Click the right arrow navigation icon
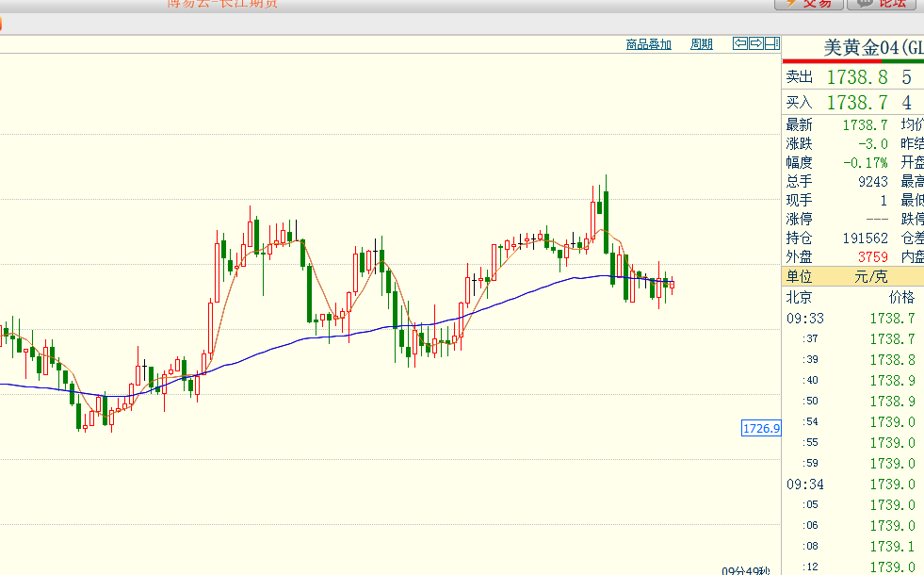The image size is (924, 575). coord(755,43)
